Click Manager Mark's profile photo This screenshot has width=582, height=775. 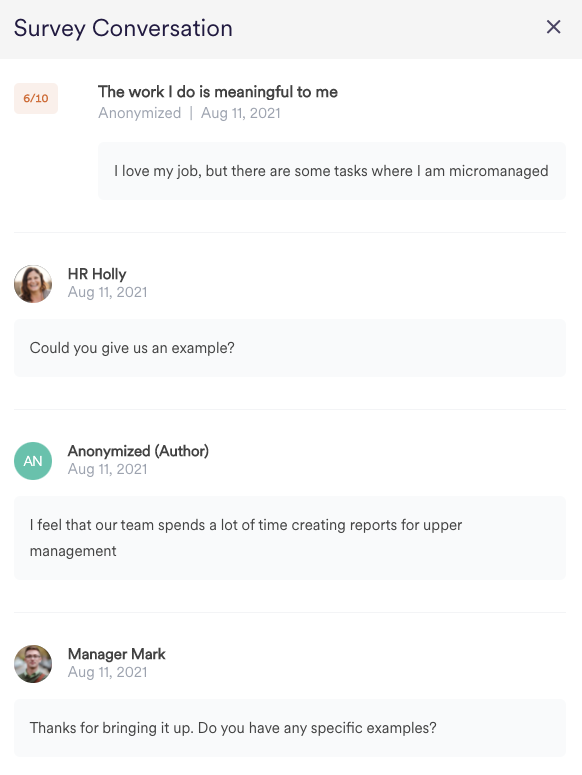[x=33, y=664]
